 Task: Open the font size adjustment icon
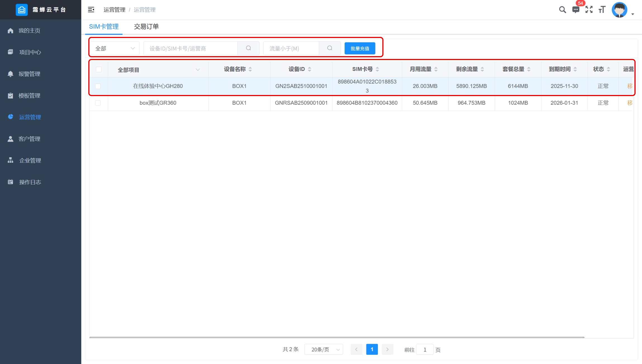point(602,10)
